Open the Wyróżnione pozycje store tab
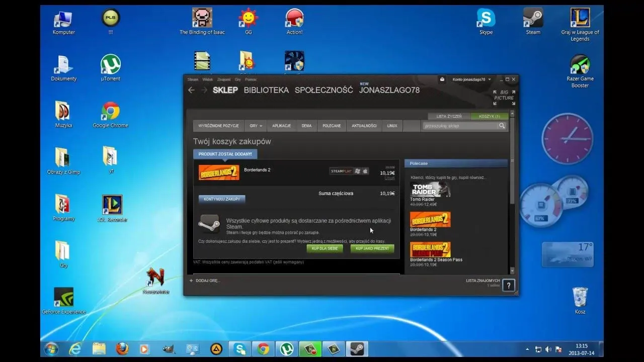This screenshot has height=362, width=644. pyautogui.click(x=219, y=126)
